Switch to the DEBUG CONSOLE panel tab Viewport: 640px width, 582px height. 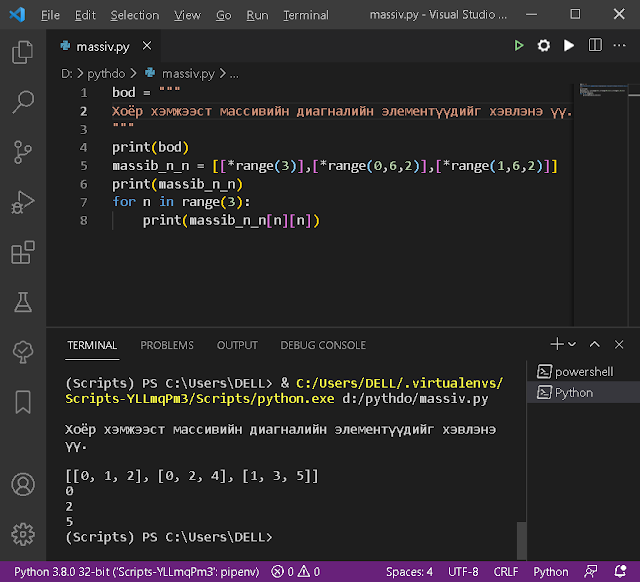pos(323,345)
